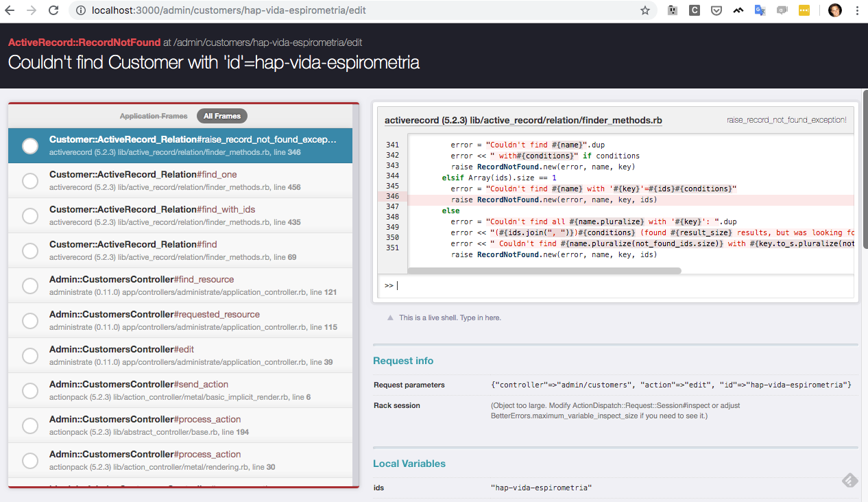Image resolution: width=868 pixels, height=502 pixels.
Task: Click code line 348 'Couldn't find all'
Action: tap(594, 222)
